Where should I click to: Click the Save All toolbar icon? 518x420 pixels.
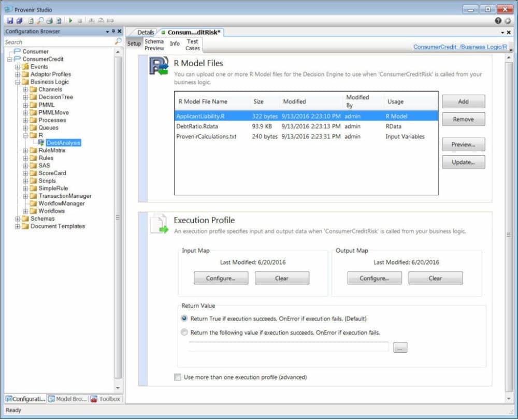19,21
